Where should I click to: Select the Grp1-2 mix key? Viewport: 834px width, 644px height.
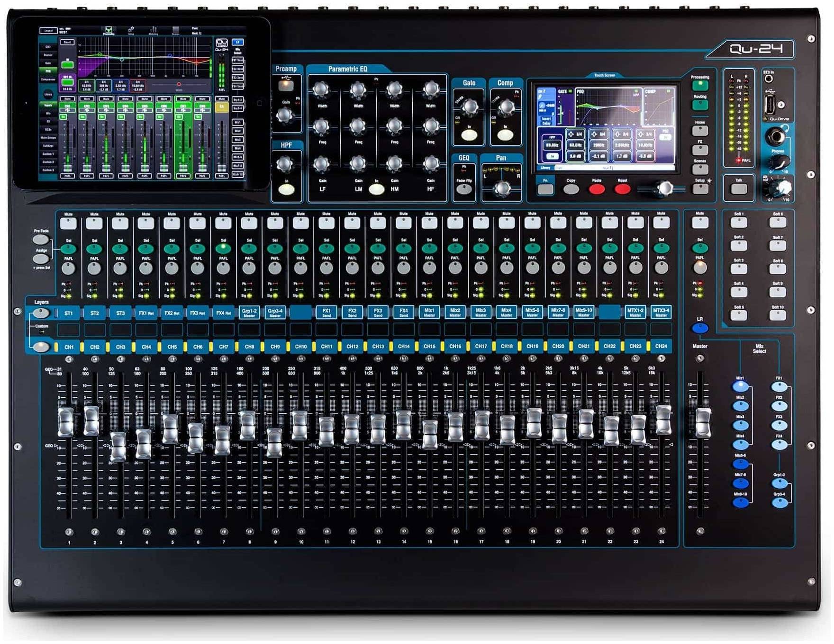[x=779, y=483]
